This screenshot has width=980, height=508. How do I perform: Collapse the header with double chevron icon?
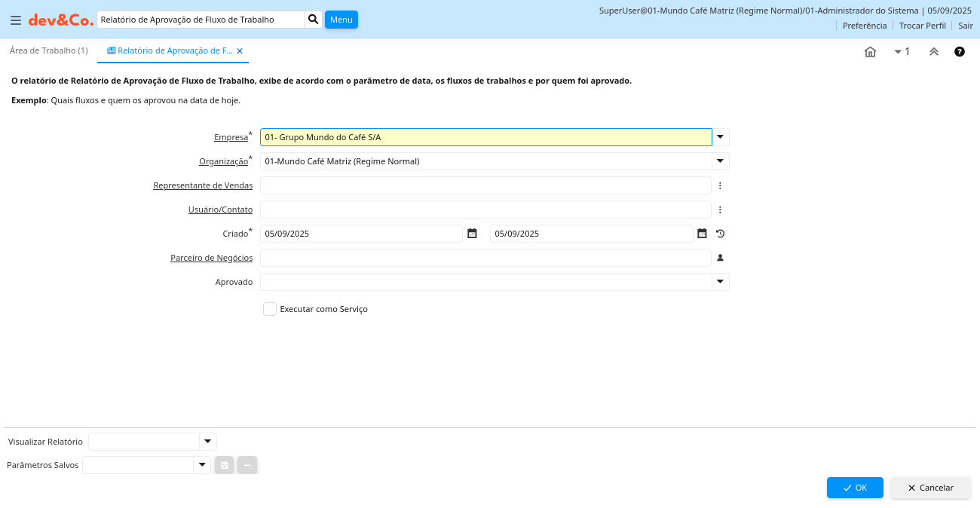click(933, 52)
